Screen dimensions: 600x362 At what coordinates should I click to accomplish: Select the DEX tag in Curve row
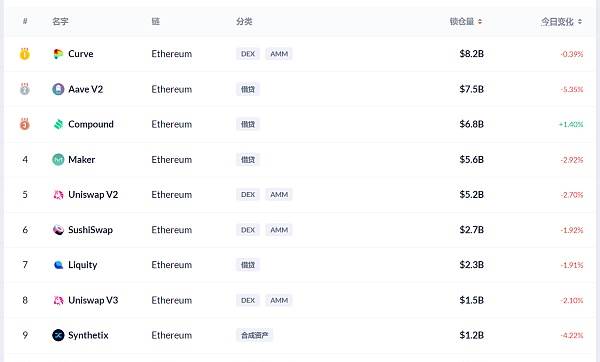[248, 54]
